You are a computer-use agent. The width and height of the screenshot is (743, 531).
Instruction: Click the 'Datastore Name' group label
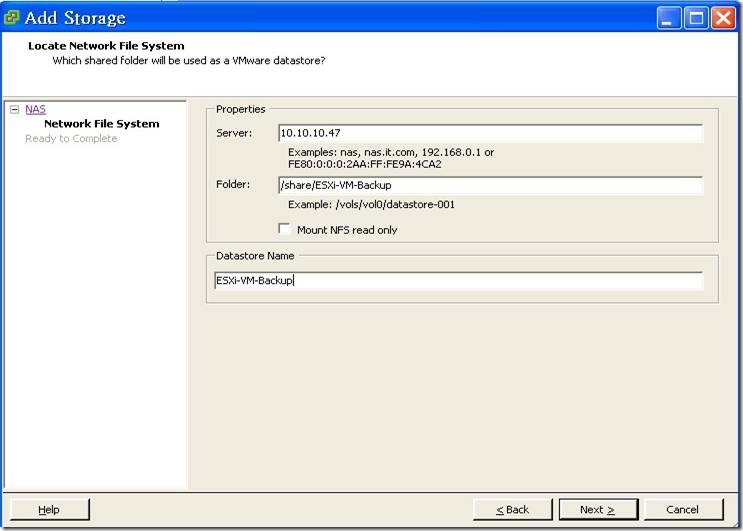click(255, 256)
